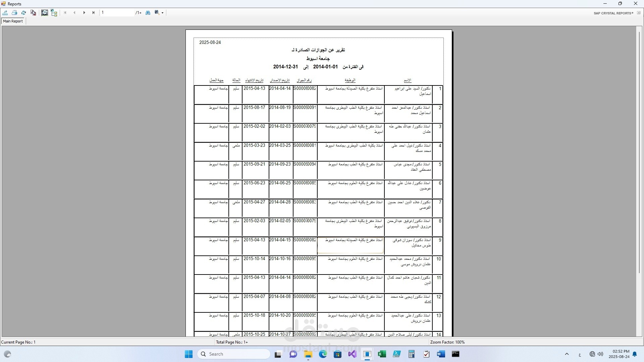Click the start date 2014-01-01 in the header

(x=325, y=67)
